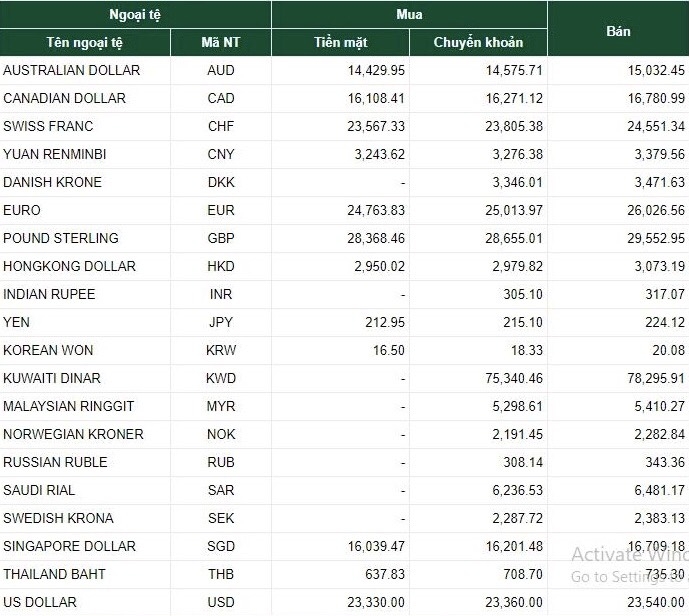The height and width of the screenshot is (616, 689).
Task: Click THB transfer rate 708.70
Action: pyautogui.click(x=523, y=575)
